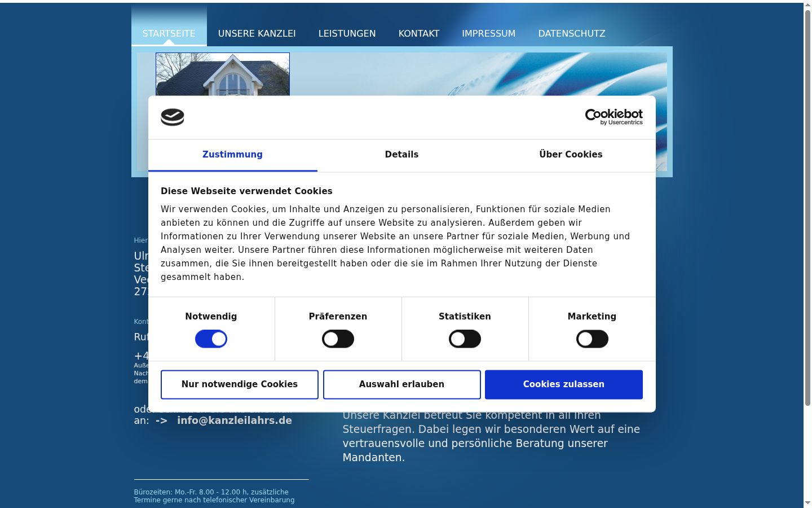Switch to the Zustimmung tab
The image size is (812, 508).
(232, 155)
